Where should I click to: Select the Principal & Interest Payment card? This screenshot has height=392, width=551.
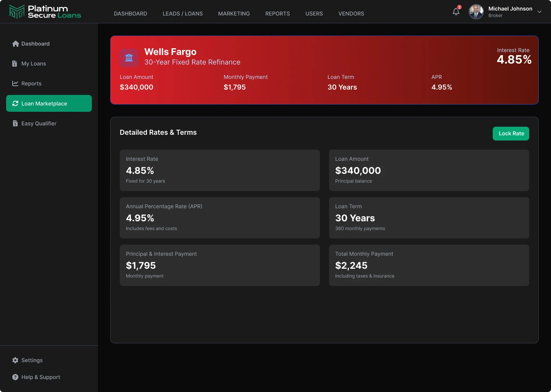[220, 265]
